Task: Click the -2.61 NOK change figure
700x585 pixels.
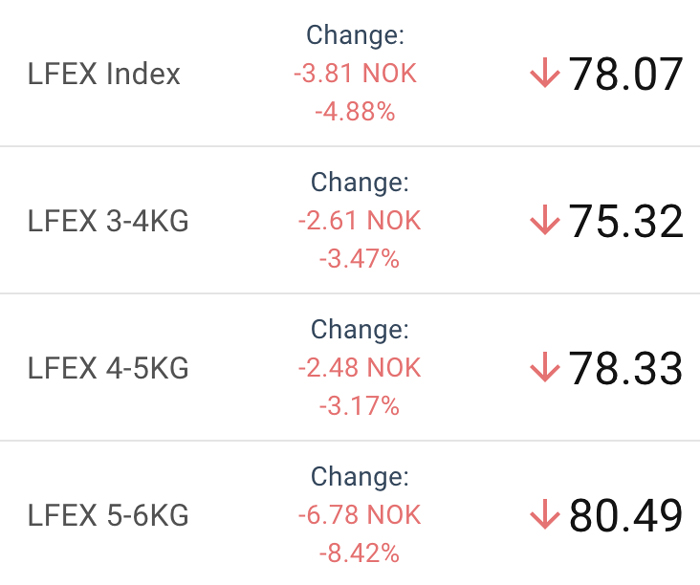Action: coord(360,220)
